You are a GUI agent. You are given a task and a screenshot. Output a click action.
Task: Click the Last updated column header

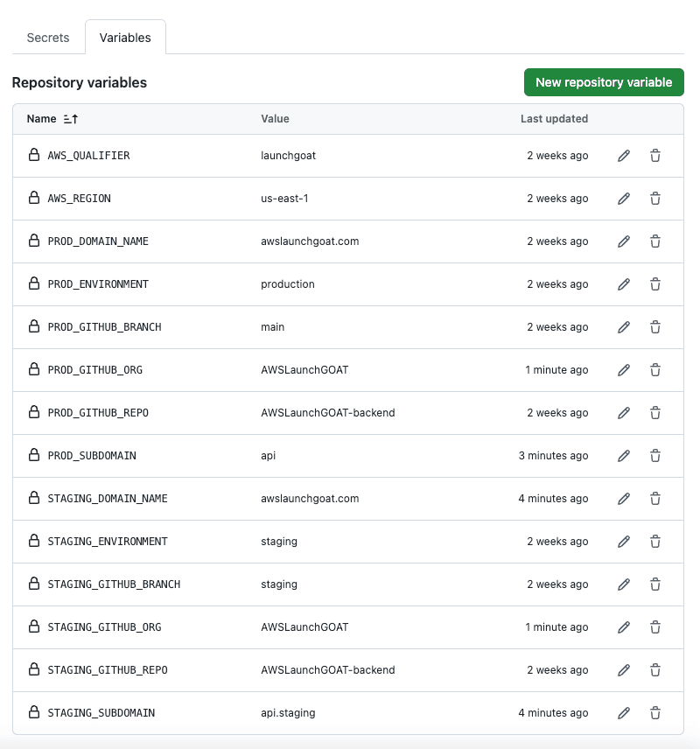554,119
